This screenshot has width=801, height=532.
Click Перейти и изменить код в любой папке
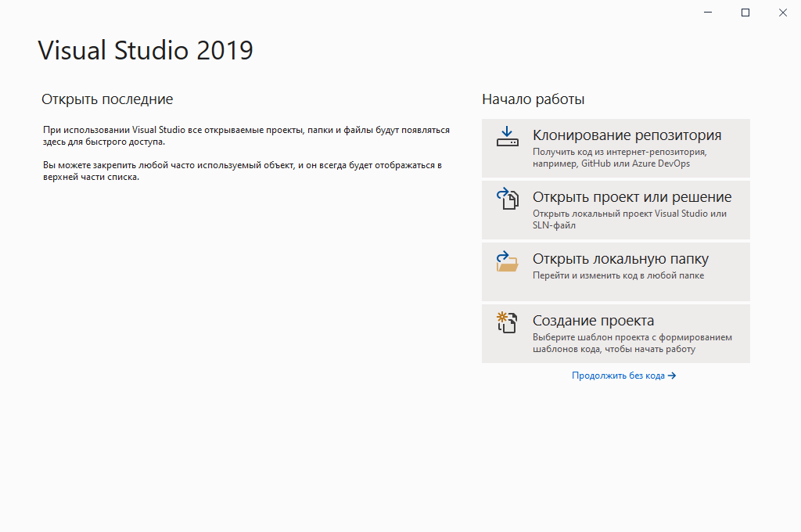(x=618, y=275)
